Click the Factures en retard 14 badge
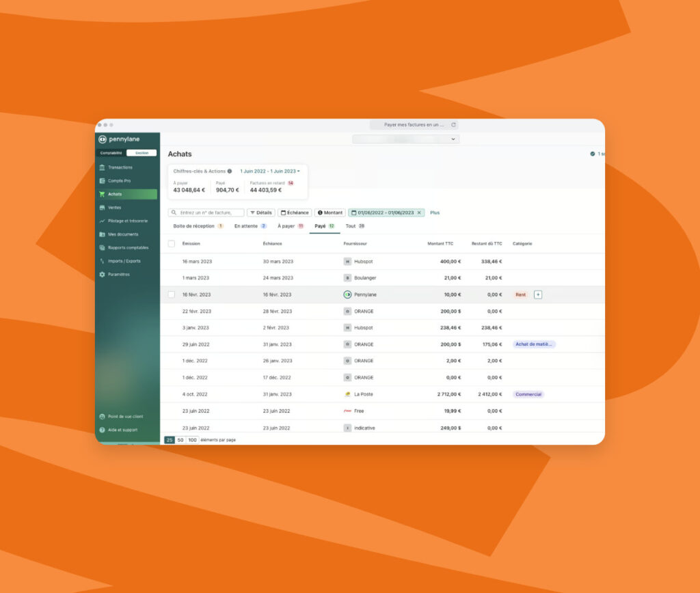 click(x=291, y=183)
